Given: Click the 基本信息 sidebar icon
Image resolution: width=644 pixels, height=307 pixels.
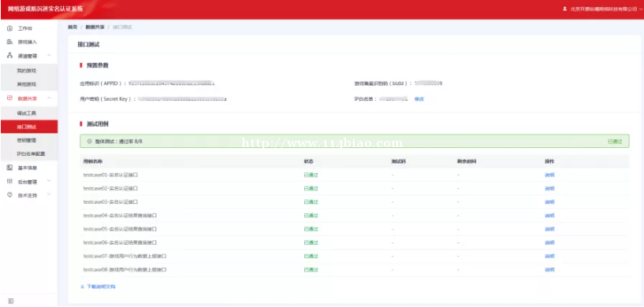Looking at the screenshot, I should tap(10, 168).
